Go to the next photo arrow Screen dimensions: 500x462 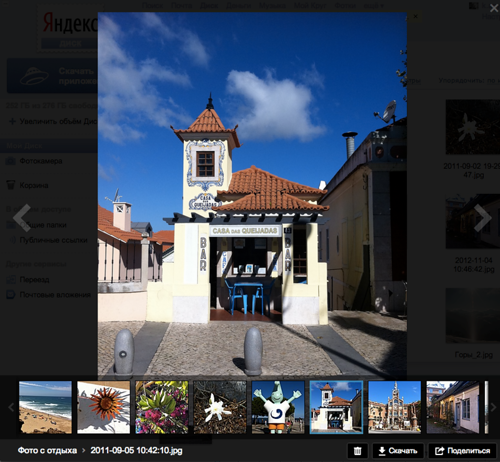click(x=482, y=218)
